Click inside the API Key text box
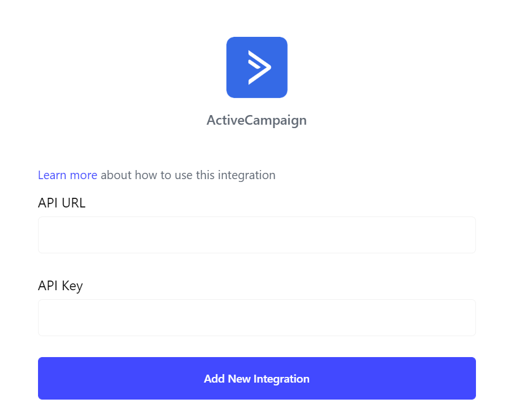Screen dimensions: 510x420 256,317
